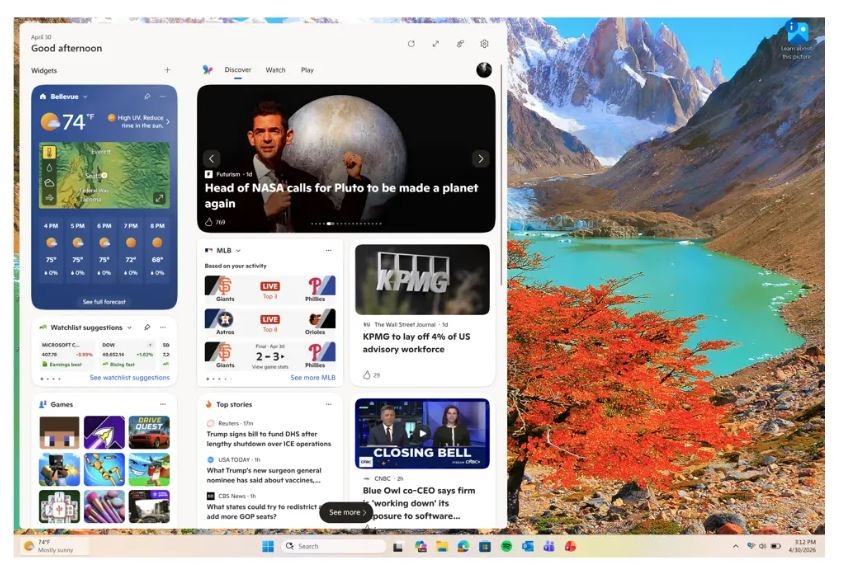The height and width of the screenshot is (571, 854).
Task: Open the DOW watchlist card
Action: pyautogui.click(x=128, y=355)
